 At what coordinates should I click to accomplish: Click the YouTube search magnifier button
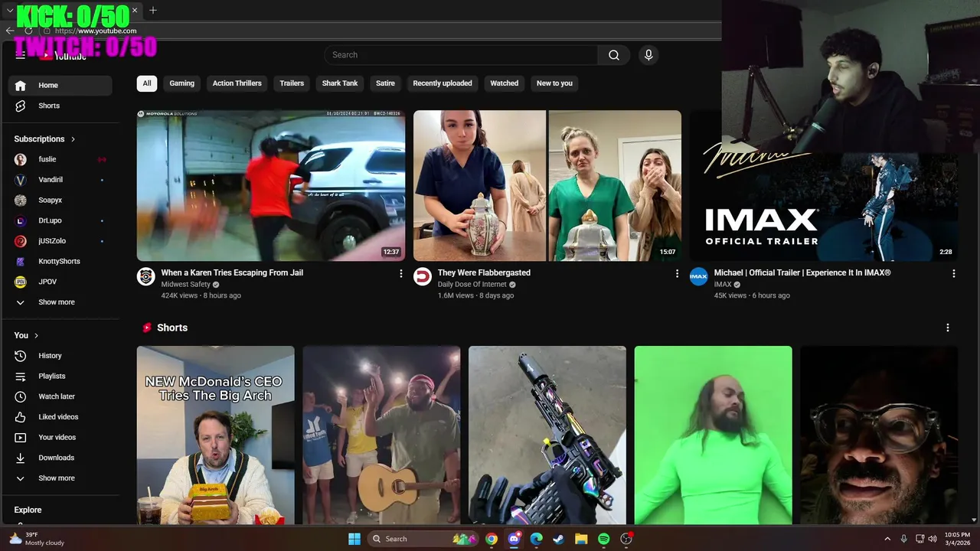(x=614, y=55)
